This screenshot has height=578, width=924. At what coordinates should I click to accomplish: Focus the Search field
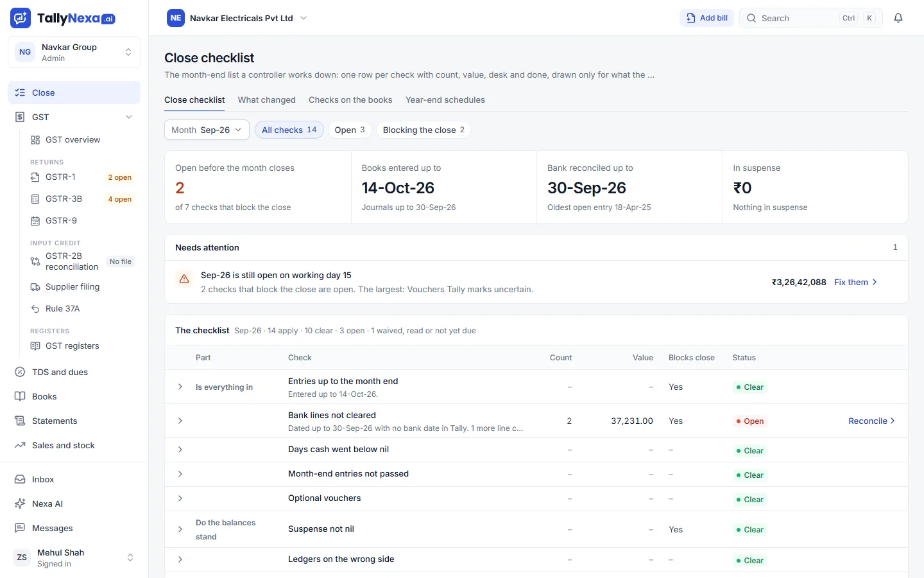click(x=811, y=18)
